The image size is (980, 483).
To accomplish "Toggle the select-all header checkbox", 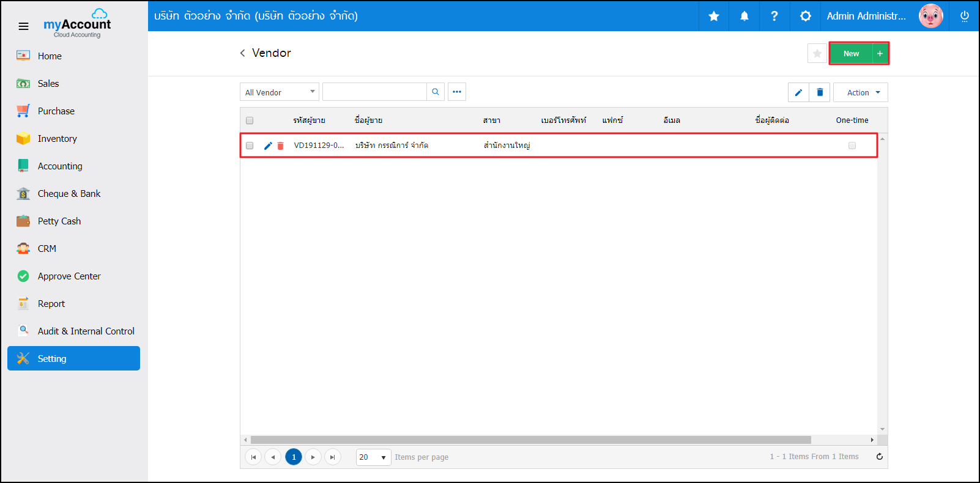I will (x=250, y=120).
